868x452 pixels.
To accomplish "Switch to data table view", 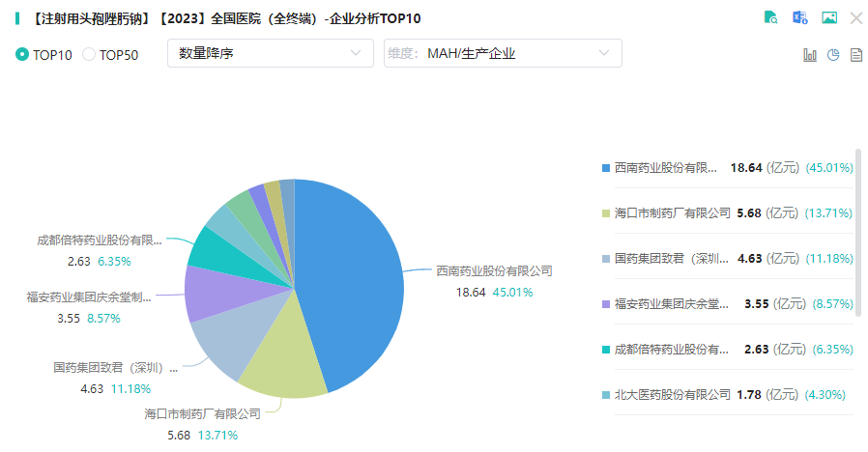I will pos(855,55).
